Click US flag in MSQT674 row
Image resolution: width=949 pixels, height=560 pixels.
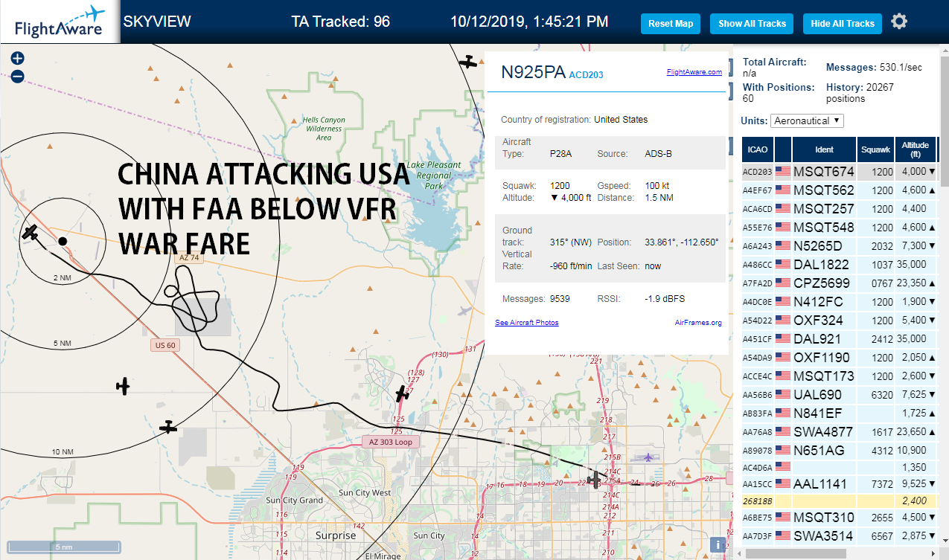click(783, 172)
